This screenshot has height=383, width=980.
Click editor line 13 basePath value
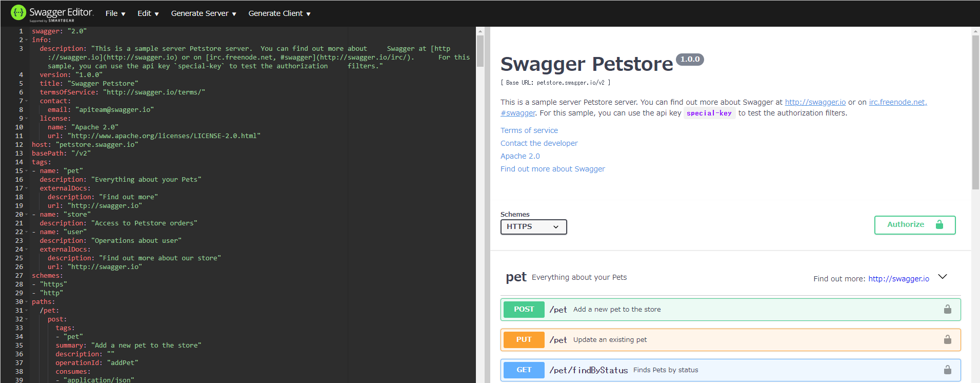[81, 153]
